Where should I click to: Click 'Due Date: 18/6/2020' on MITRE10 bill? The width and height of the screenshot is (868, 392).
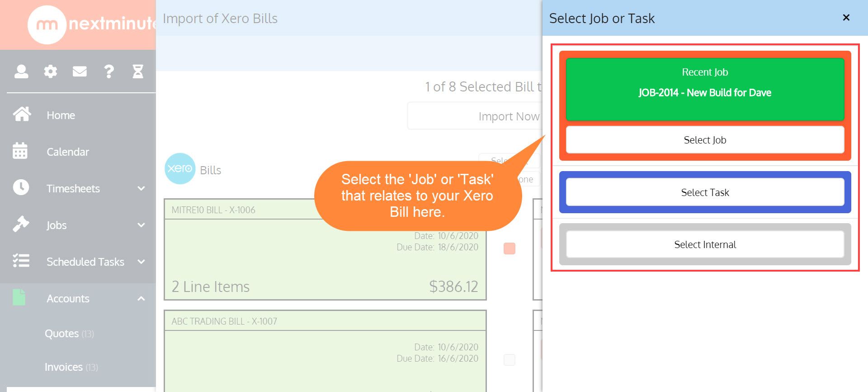click(437, 247)
